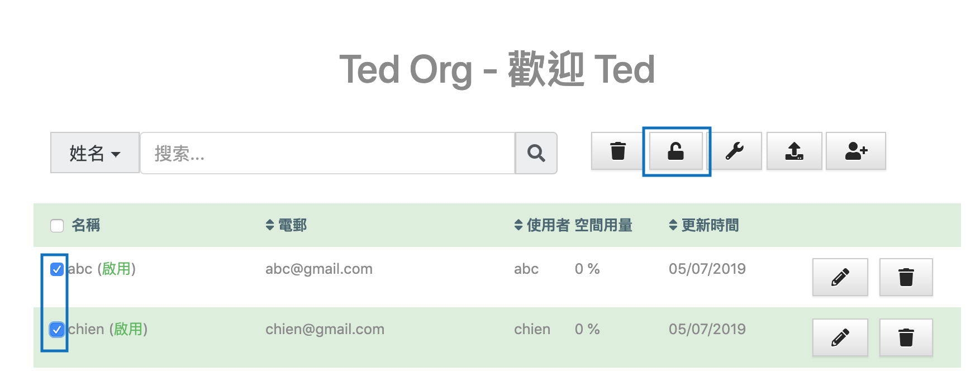Open the 姓名 search field dropdown
Image resolution: width=980 pixels, height=371 pixels.
tap(94, 153)
